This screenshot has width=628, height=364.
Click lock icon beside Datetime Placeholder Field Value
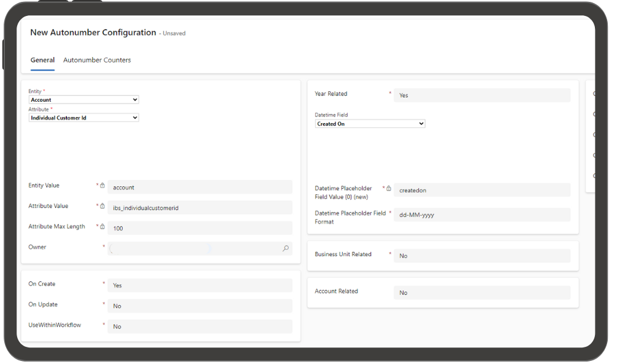pos(388,188)
